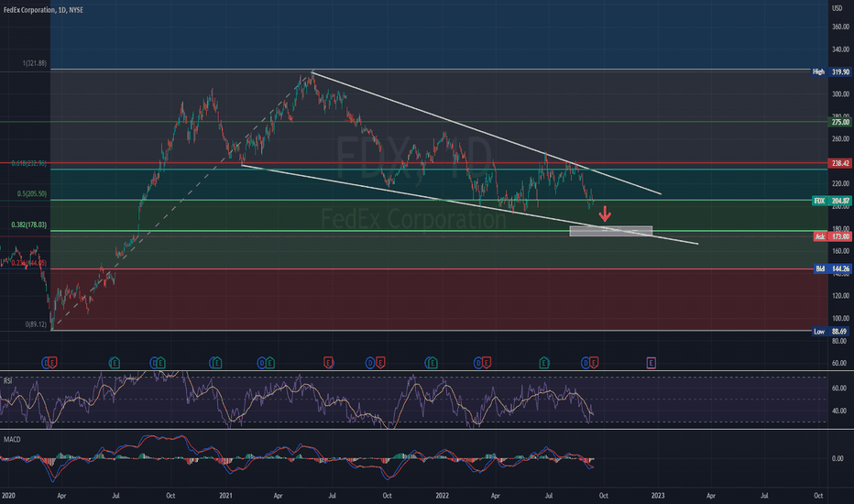Click the green 275.00 price level label
This screenshot has height=504, width=854.
(840, 122)
